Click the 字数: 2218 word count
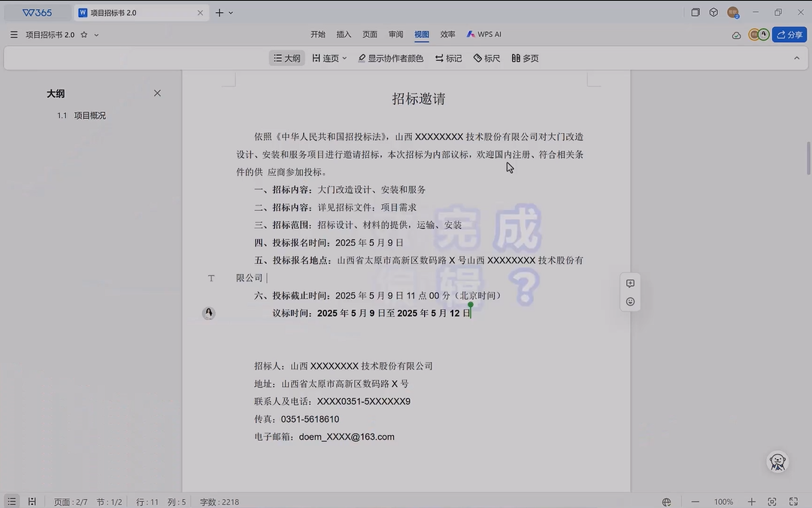Viewport: 812px width, 508px height. (219, 501)
